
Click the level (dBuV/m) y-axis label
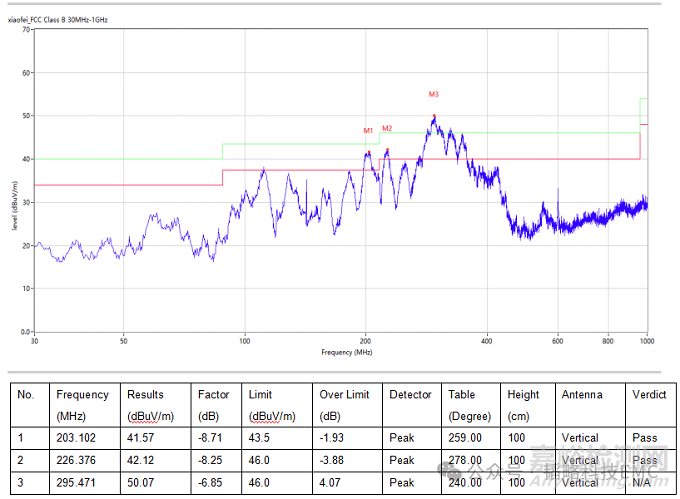point(15,205)
